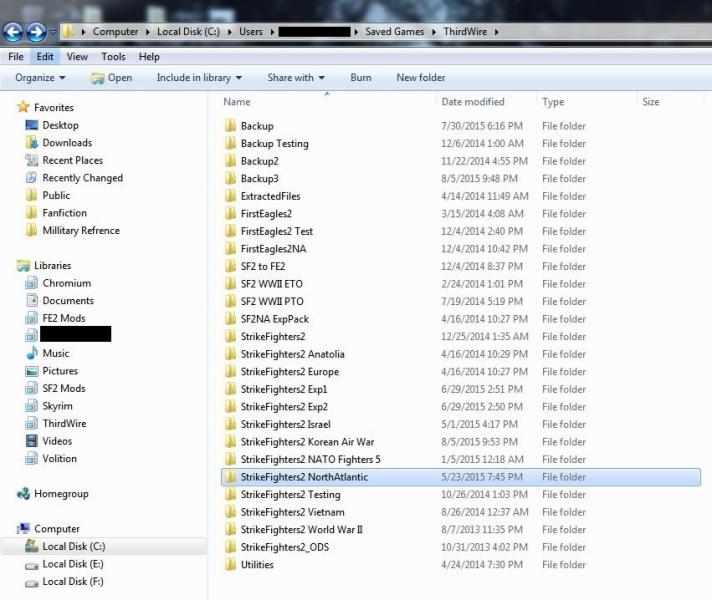Expand the recent locations arrow beside Forward
This screenshot has height=600, width=712.
tap(53, 32)
